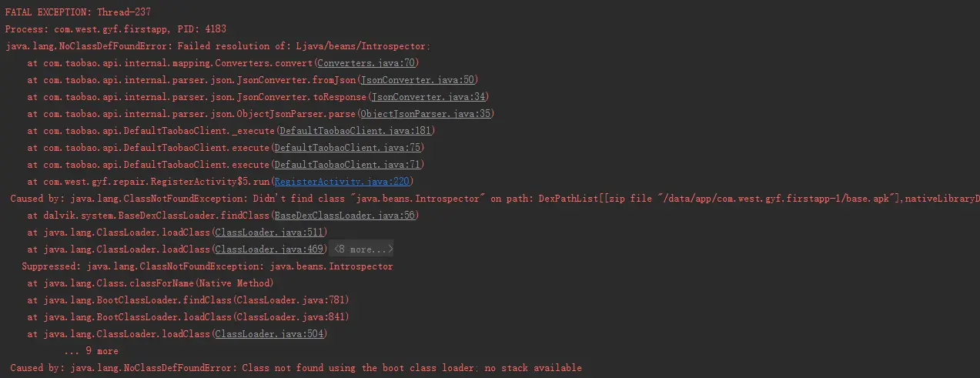Click the "BootClassLoader.loadClass(ClassLoader.java:841)" line
This screenshot has width=980, height=378.
coord(189,317)
